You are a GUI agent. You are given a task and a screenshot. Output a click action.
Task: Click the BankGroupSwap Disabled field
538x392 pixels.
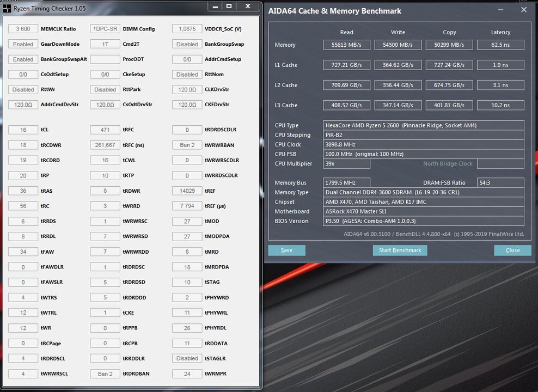click(187, 44)
